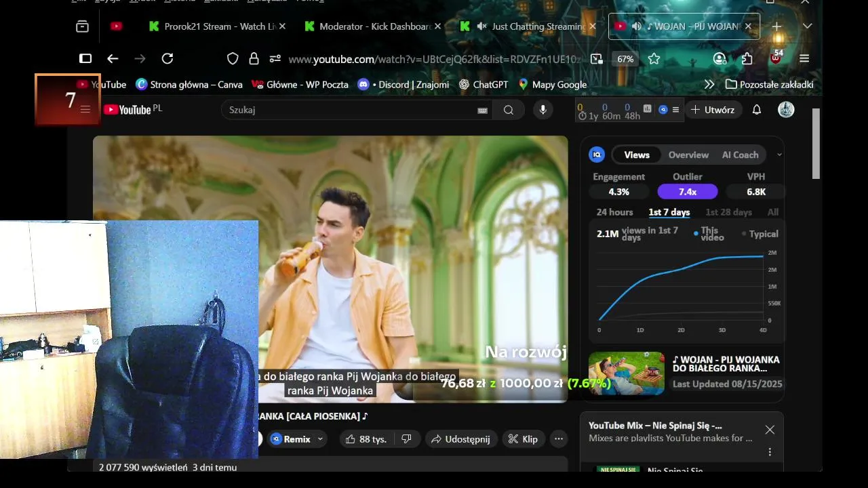Viewport: 868px width, 488px height.
Task: Click the Utwórz create button
Action: tap(713, 110)
